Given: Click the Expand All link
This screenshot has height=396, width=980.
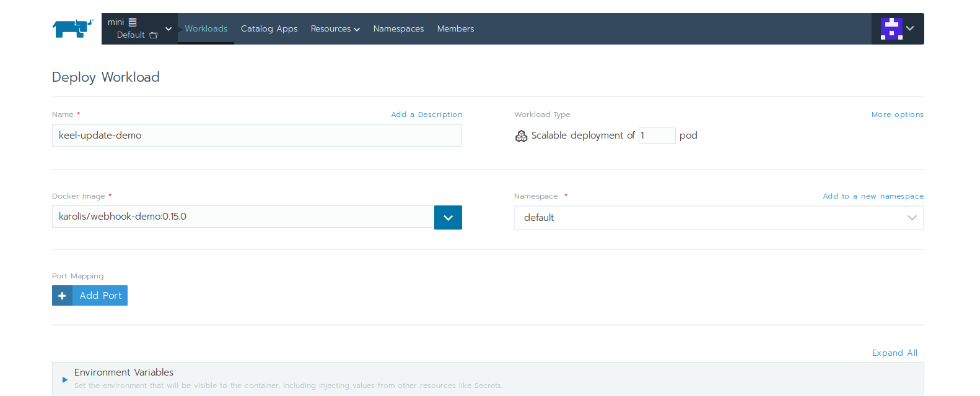Looking at the screenshot, I should coord(895,353).
